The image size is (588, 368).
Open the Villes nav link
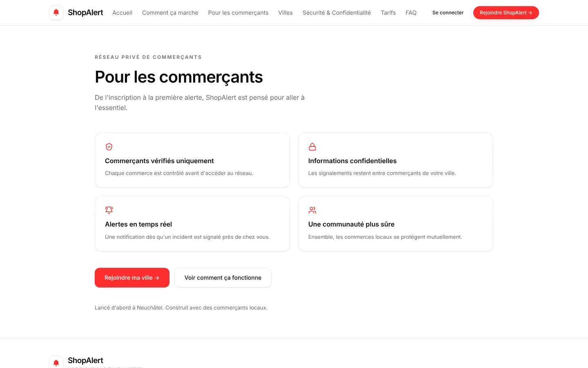click(x=285, y=13)
